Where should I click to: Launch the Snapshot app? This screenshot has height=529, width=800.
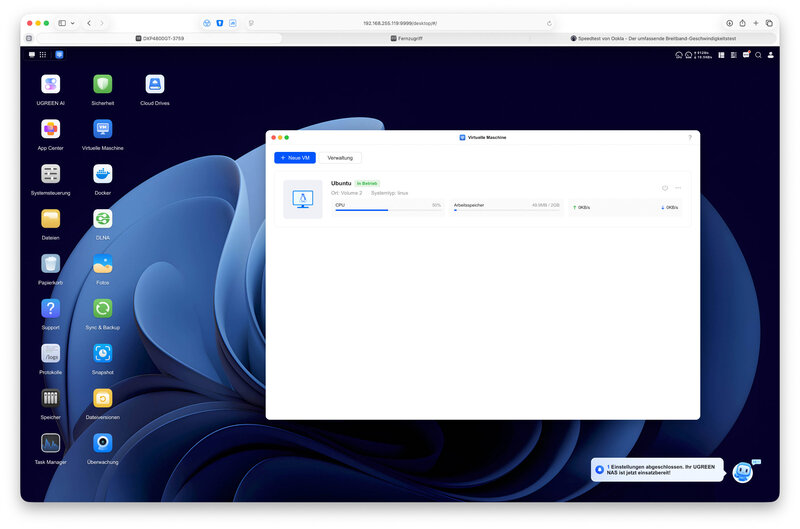click(x=103, y=354)
